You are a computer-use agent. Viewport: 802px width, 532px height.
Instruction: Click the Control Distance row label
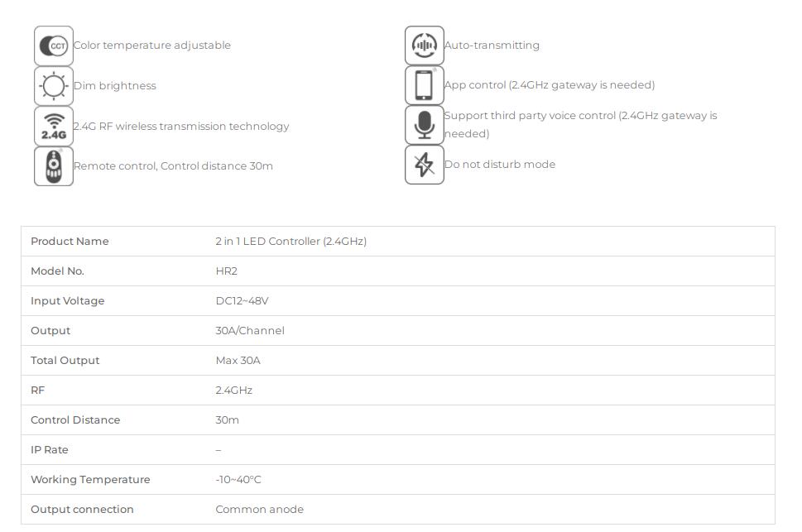click(x=75, y=420)
